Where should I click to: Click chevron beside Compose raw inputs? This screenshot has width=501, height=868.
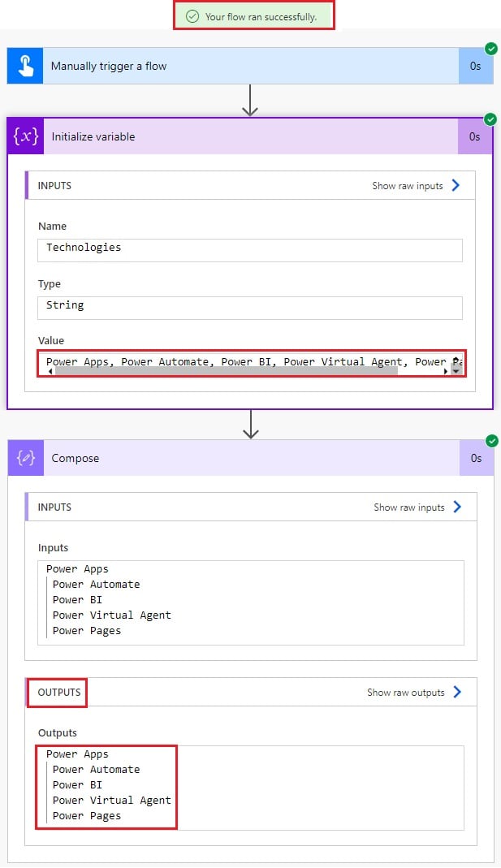[457, 507]
